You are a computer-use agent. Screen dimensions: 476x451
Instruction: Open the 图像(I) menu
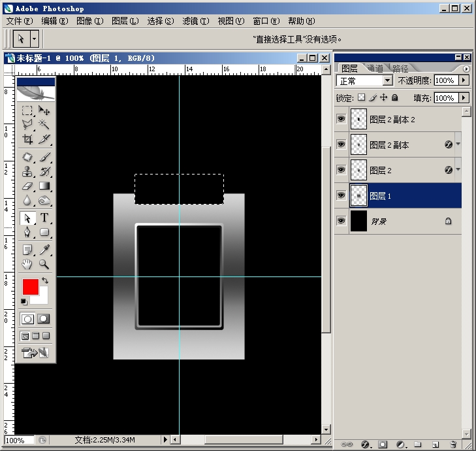pos(90,21)
